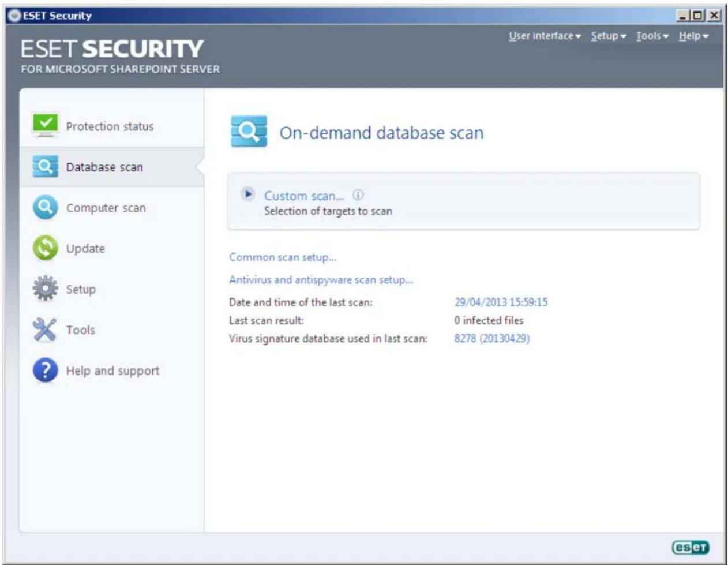
Task: Click virus signature database 8278 (20130429)
Action: [491, 338]
